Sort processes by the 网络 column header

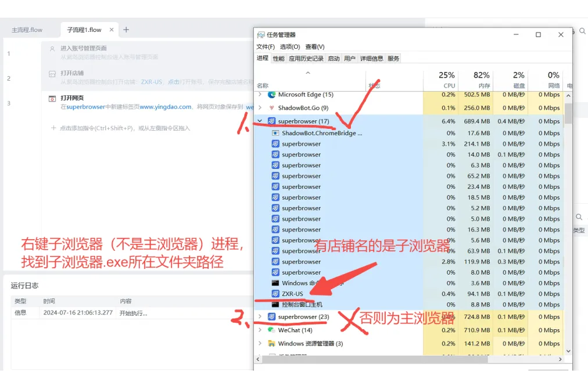pos(544,80)
